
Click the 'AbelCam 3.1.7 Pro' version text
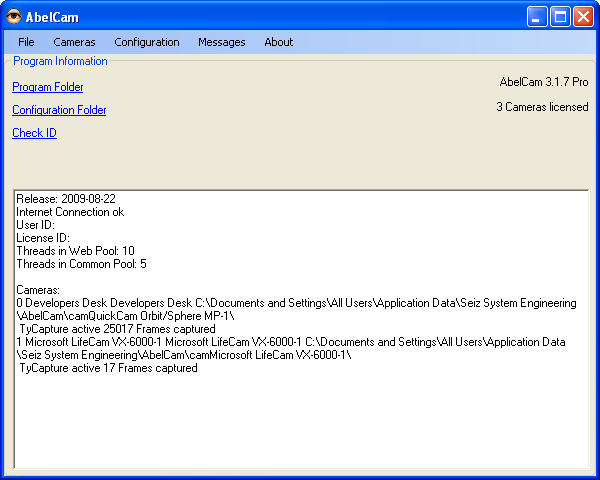544,82
